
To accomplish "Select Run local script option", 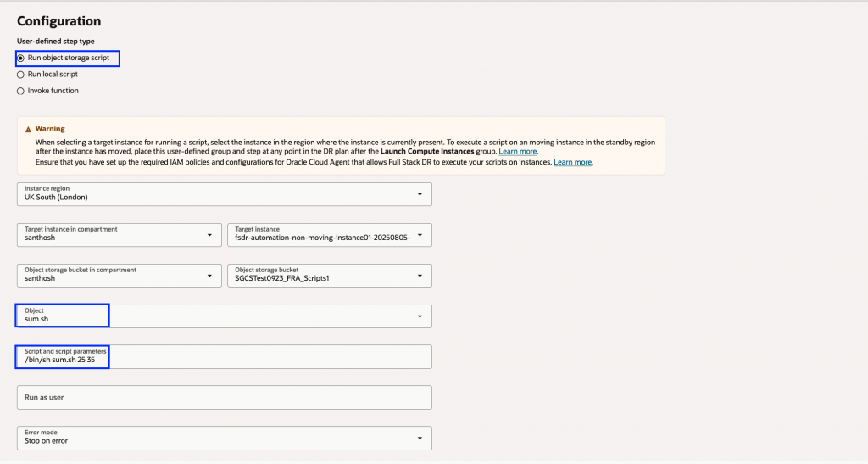I will [x=20, y=75].
